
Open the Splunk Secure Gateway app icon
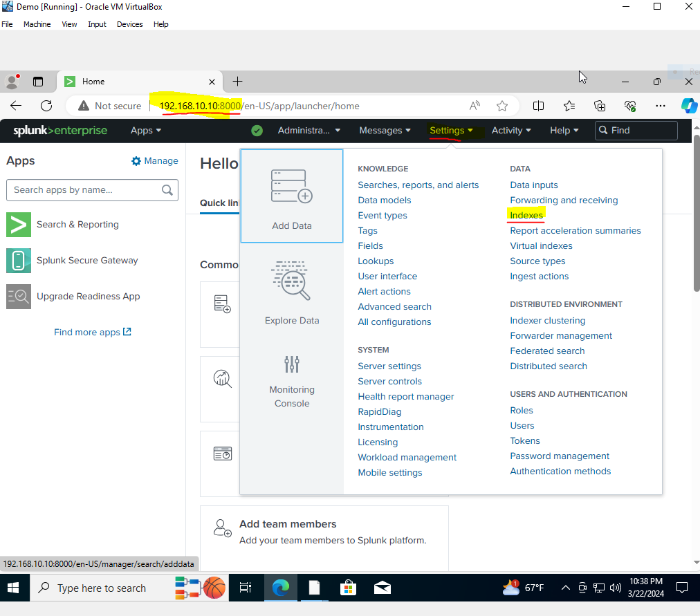[x=18, y=261]
